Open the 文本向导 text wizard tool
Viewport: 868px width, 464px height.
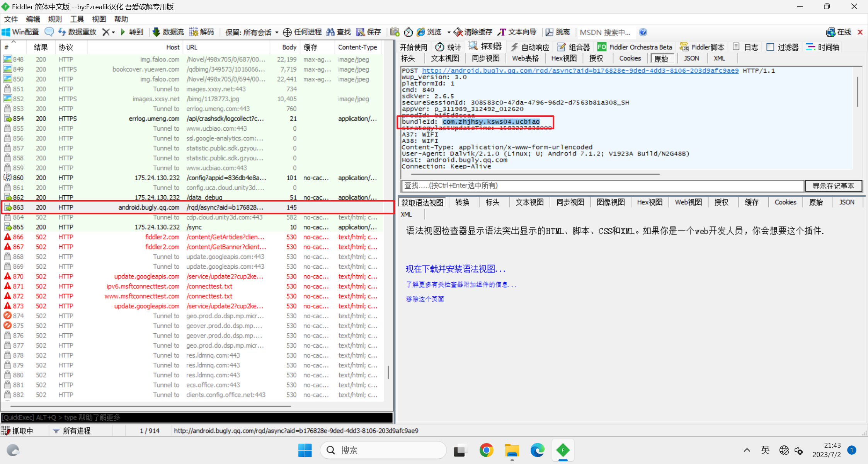point(517,32)
